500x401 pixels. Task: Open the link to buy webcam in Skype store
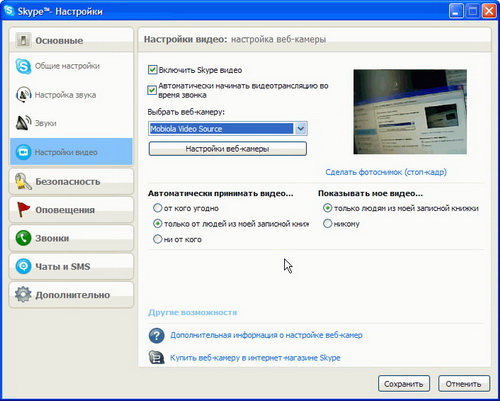(255, 358)
